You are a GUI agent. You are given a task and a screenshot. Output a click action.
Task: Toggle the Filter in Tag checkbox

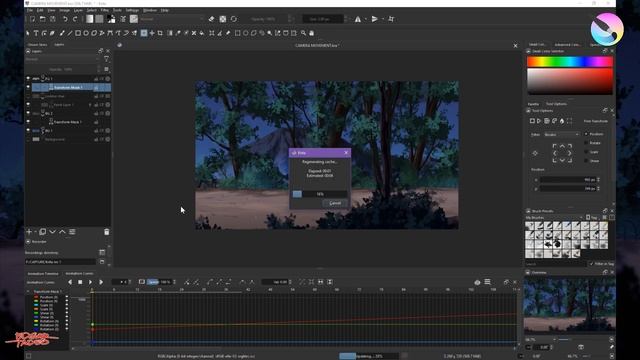[x=592, y=264]
